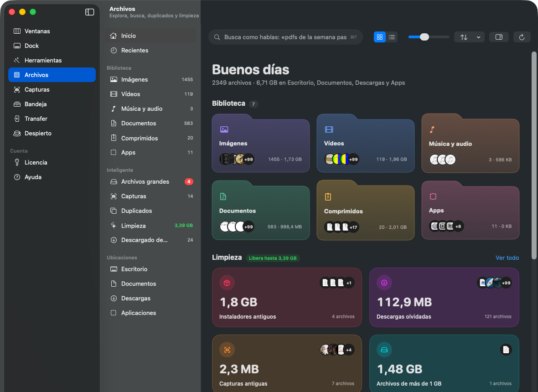Click the Despierto icon in sidebar

click(17, 134)
